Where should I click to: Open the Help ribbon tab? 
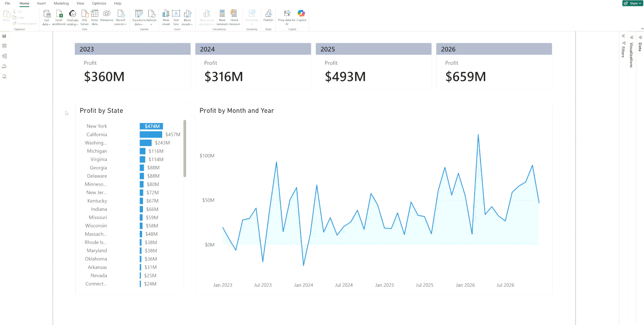click(x=118, y=3)
